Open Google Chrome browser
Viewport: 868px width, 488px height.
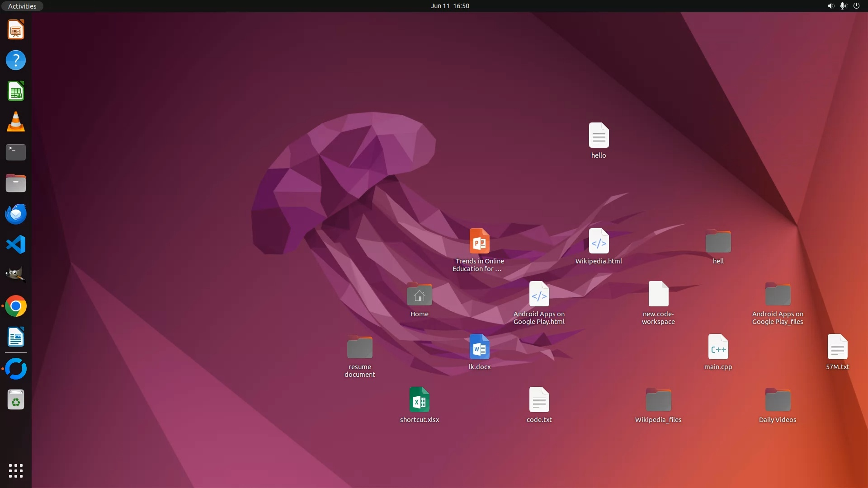pyautogui.click(x=16, y=306)
